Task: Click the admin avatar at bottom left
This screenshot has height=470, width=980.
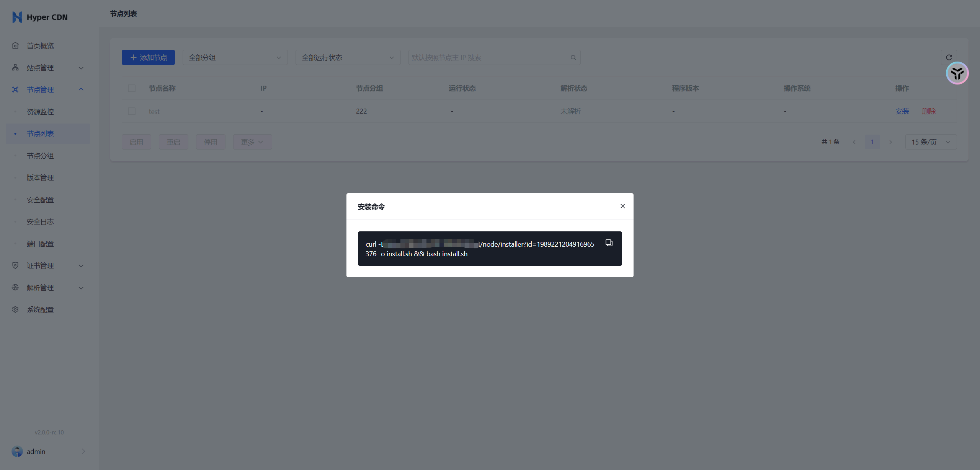Action: (x=17, y=451)
